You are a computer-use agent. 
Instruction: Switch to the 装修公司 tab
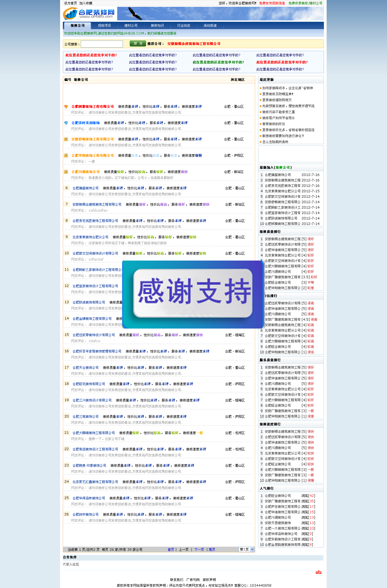pyautogui.click(x=78, y=26)
